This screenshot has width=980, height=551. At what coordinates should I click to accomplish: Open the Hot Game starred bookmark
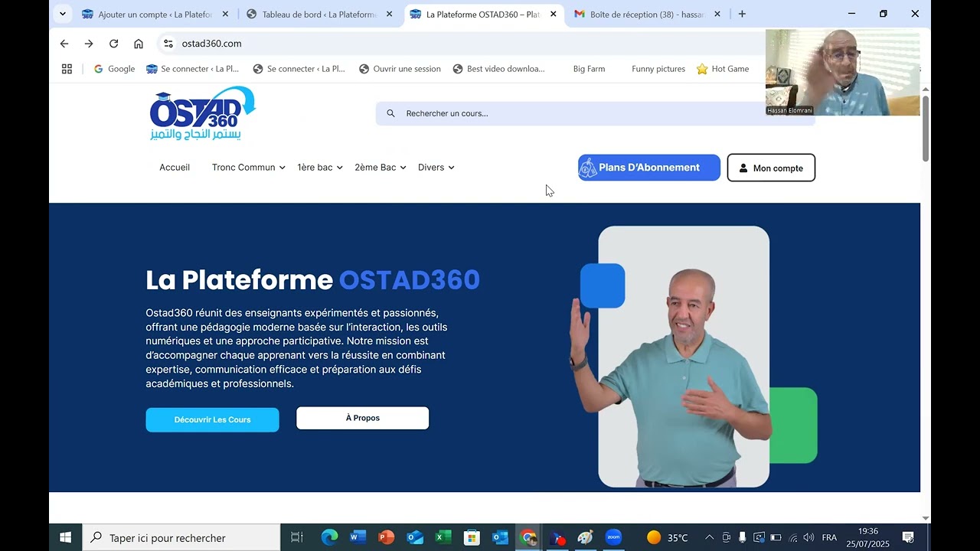pyautogui.click(x=723, y=69)
